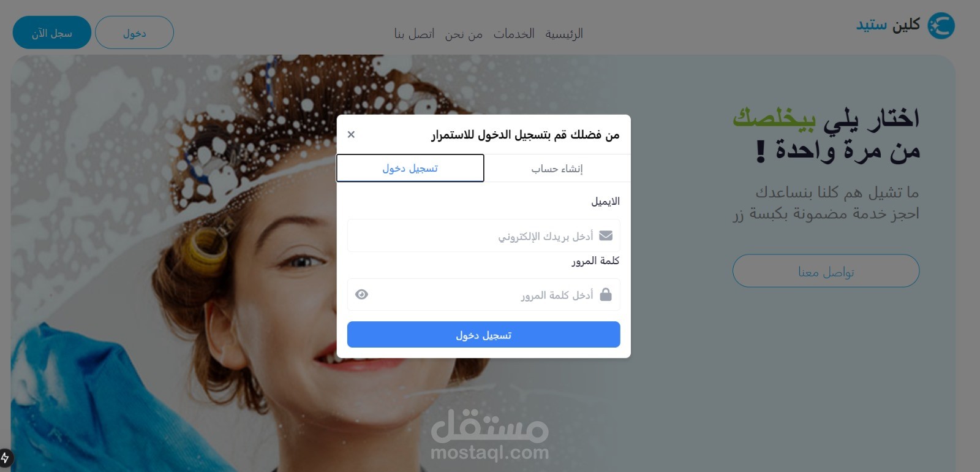
Task: Click the كلين ستيد brand name
Action: pyautogui.click(x=888, y=25)
